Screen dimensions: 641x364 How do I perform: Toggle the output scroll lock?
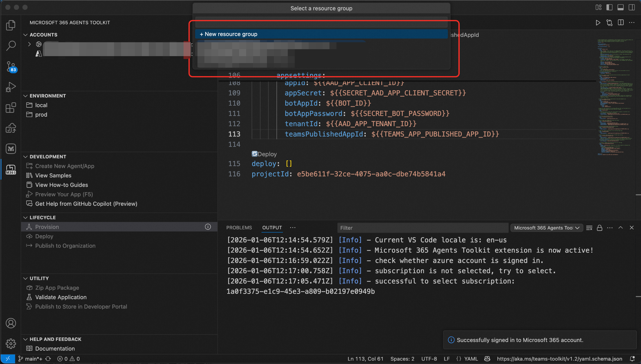[x=599, y=228]
